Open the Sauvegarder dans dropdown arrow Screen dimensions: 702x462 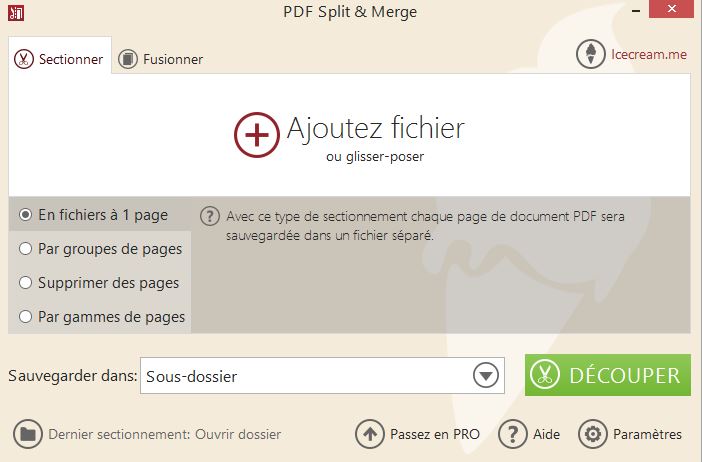[x=486, y=375]
